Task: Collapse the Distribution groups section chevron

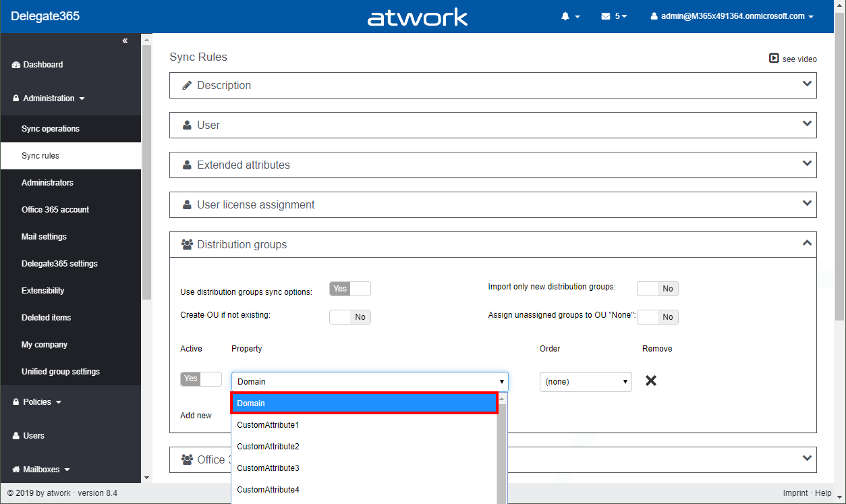Action: (807, 244)
